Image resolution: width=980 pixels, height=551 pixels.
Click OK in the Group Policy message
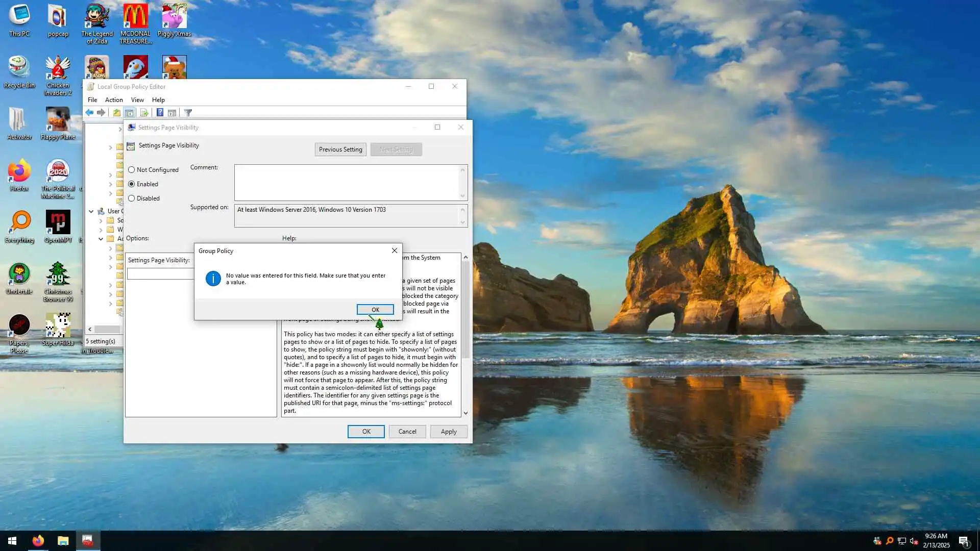pyautogui.click(x=375, y=310)
